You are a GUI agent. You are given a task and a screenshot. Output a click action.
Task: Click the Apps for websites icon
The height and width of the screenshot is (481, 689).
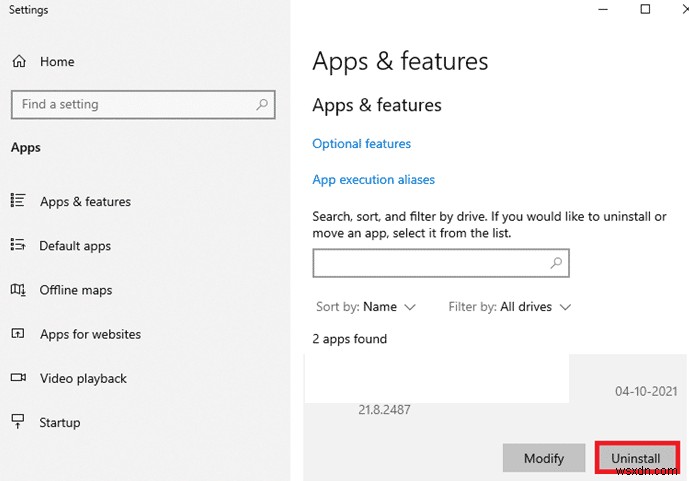tap(18, 334)
